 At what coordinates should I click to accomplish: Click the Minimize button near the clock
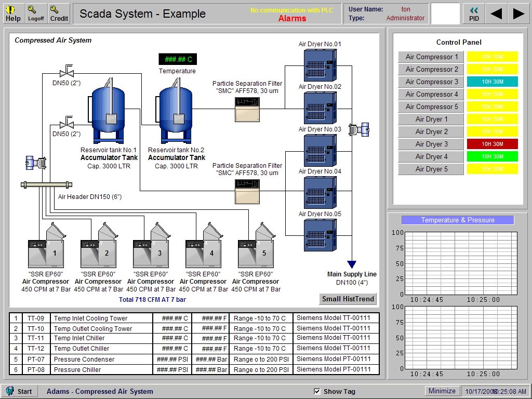(442, 391)
